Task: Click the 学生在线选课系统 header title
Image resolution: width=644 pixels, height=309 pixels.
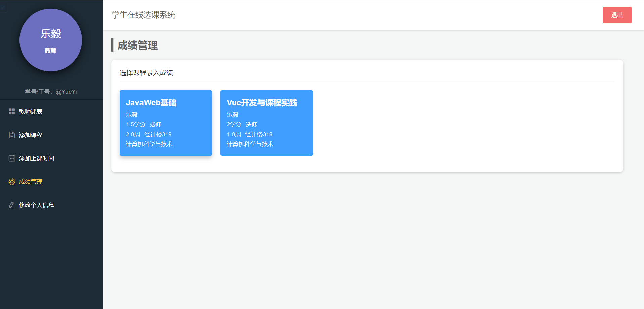Action: 144,15
